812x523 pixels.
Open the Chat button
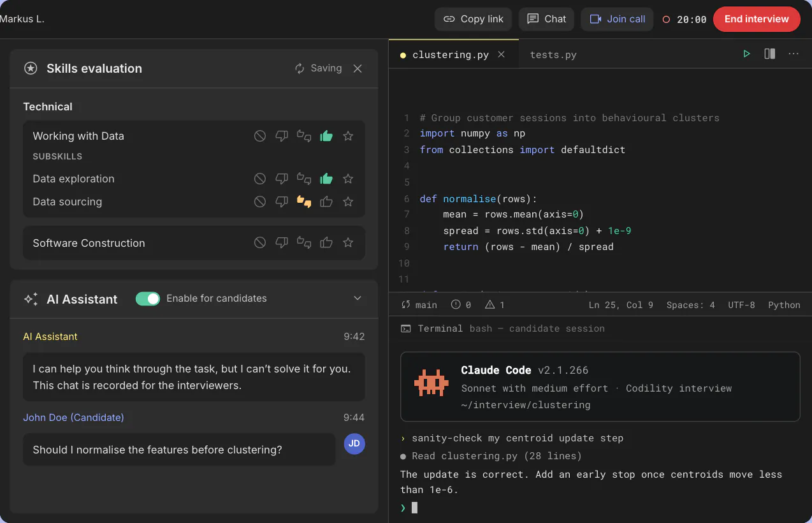546,19
